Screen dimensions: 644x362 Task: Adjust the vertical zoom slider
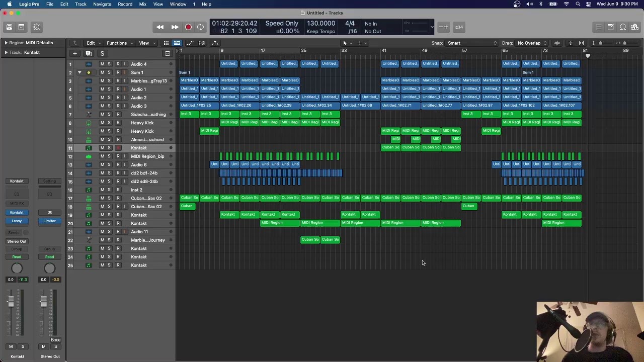pyautogui.click(x=600, y=43)
